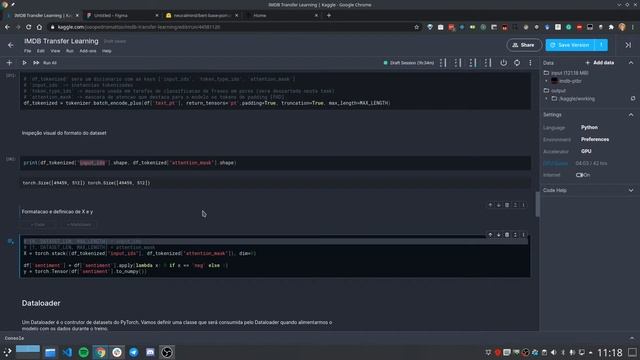The height and width of the screenshot is (360, 640).
Task: Collapse the right sidebar panel
Action: point(628,45)
